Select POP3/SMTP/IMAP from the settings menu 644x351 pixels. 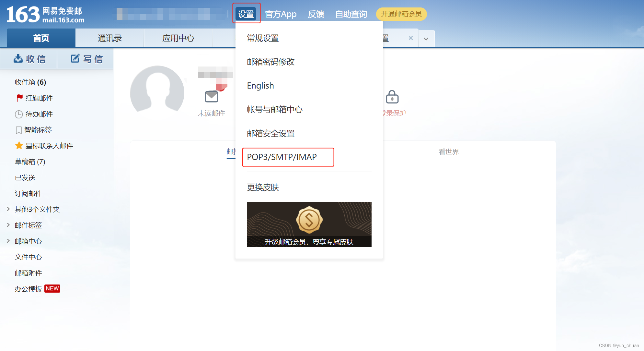[282, 157]
